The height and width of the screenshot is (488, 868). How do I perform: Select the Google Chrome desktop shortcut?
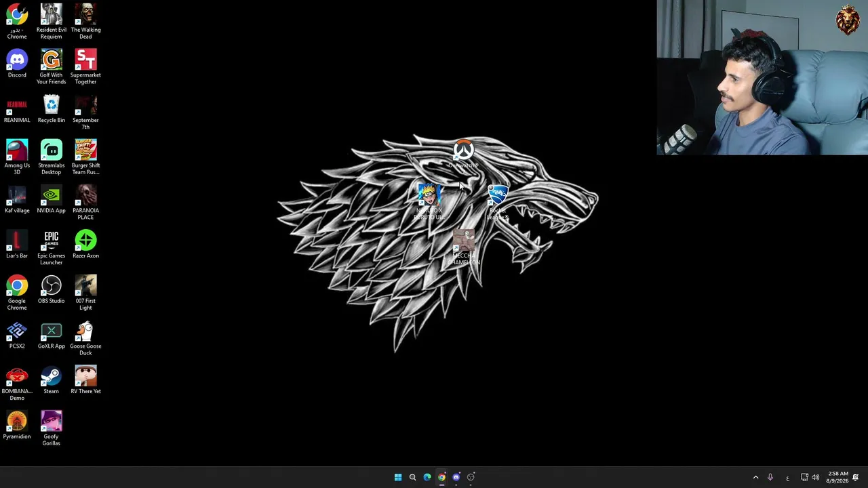point(17,292)
